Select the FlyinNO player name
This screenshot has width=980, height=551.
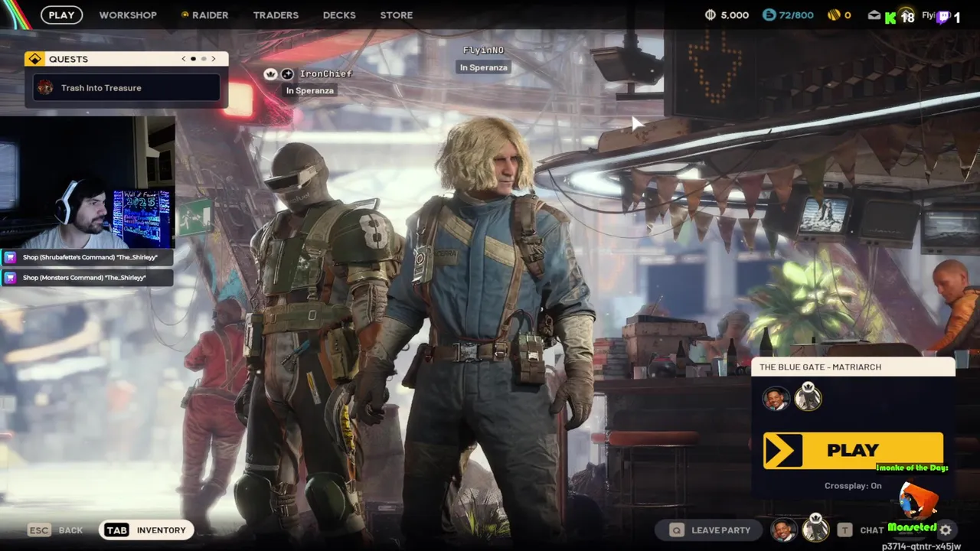coord(483,51)
